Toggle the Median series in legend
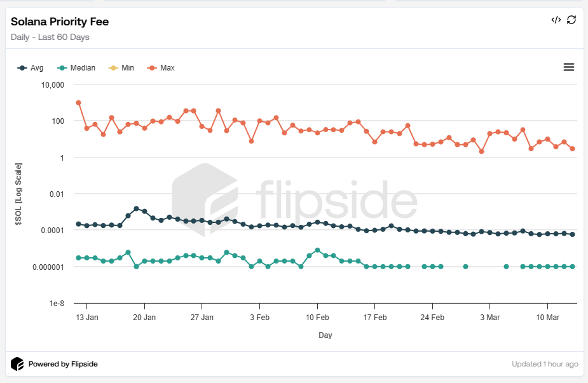The image size is (588, 383). point(83,68)
